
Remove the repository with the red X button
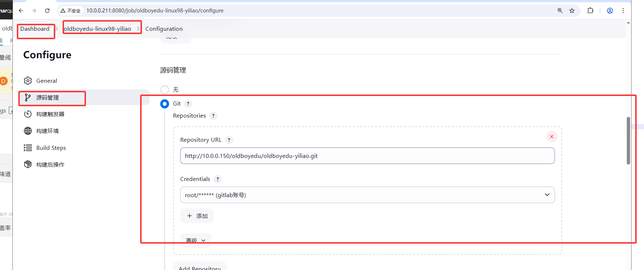tap(552, 137)
